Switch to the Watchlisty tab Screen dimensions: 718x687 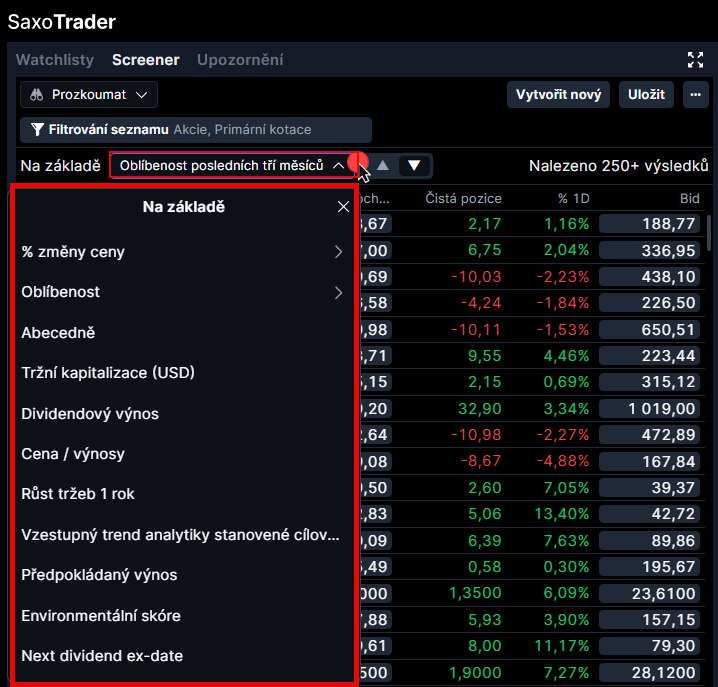[55, 60]
